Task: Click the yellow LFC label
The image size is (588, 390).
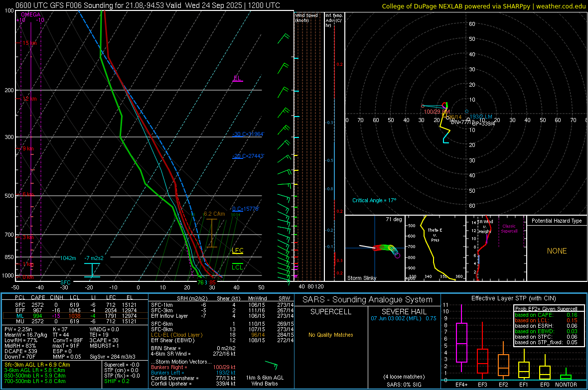Action: click(x=237, y=251)
